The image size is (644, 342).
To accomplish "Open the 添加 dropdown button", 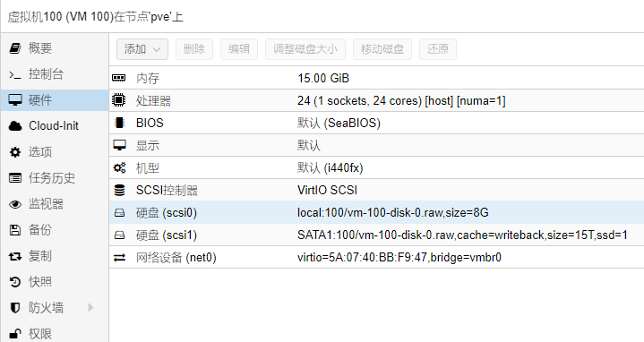I will pos(142,49).
